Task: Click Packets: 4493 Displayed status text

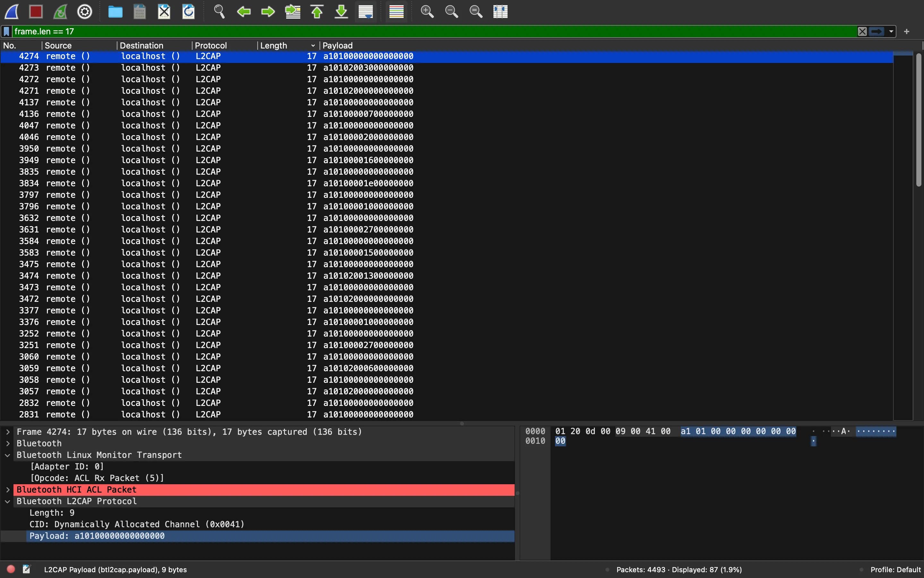Action: [679, 570]
